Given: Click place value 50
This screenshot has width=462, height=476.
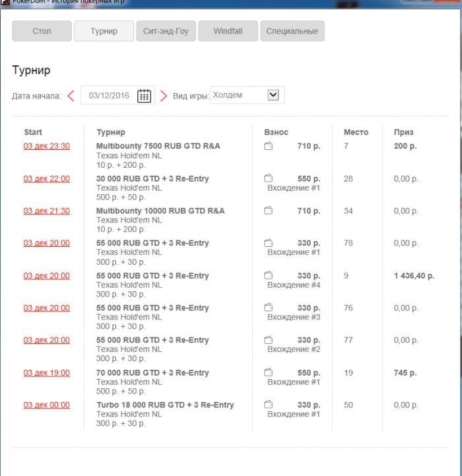Looking at the screenshot, I should (348, 405).
